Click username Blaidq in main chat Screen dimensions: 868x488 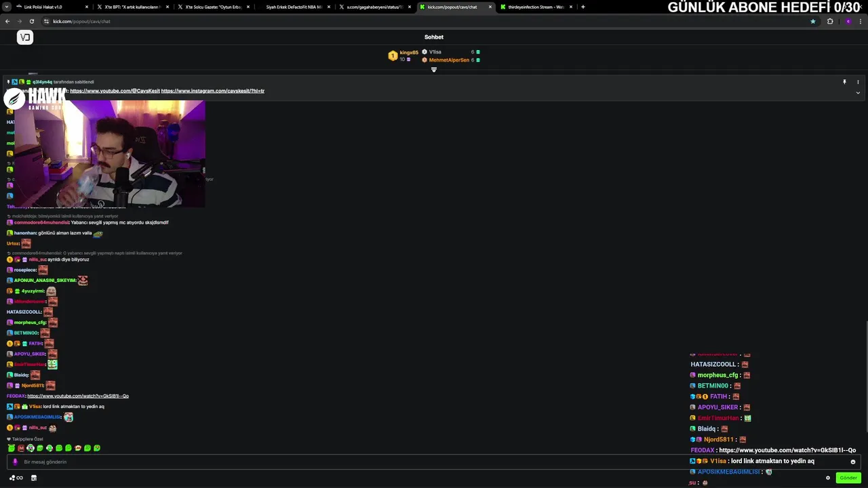pos(21,375)
